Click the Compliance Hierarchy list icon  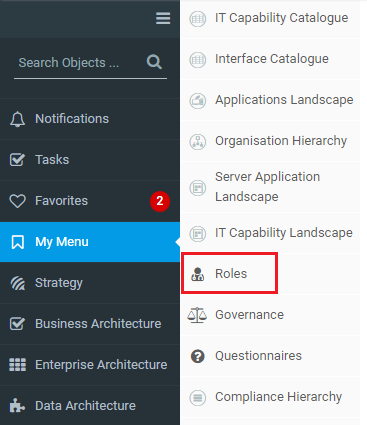click(198, 398)
